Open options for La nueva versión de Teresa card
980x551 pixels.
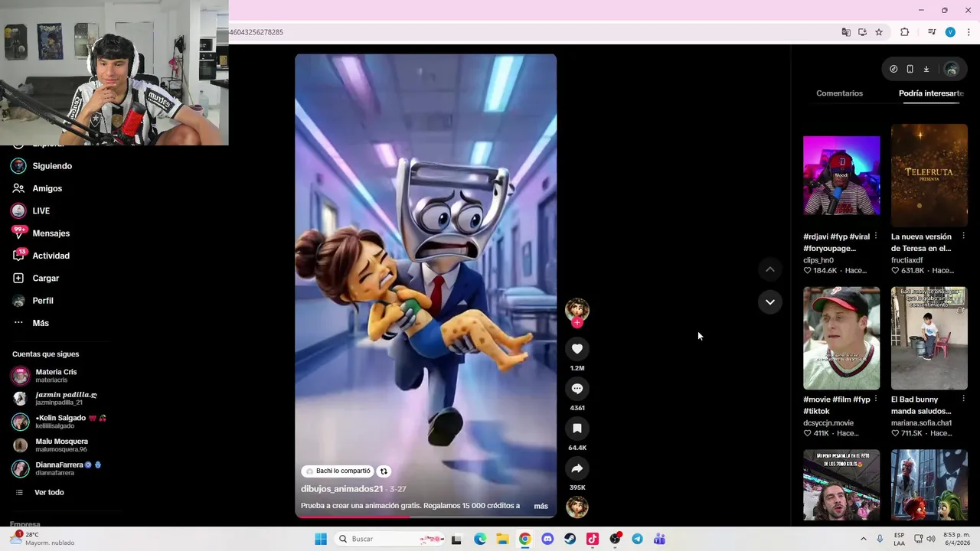click(x=963, y=236)
